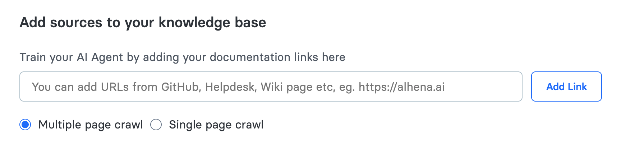Choose the multiple page crawl option

(x=25, y=125)
